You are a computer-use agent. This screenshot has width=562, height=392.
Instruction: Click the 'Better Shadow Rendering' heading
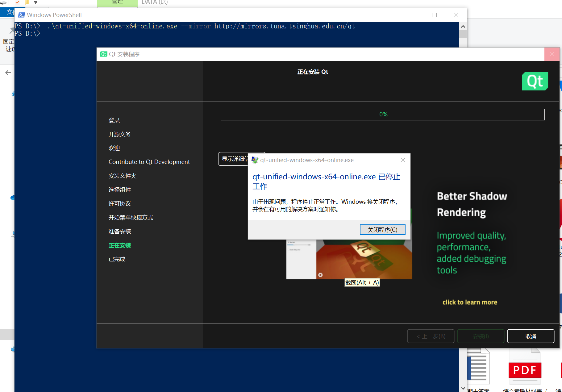pyautogui.click(x=472, y=204)
